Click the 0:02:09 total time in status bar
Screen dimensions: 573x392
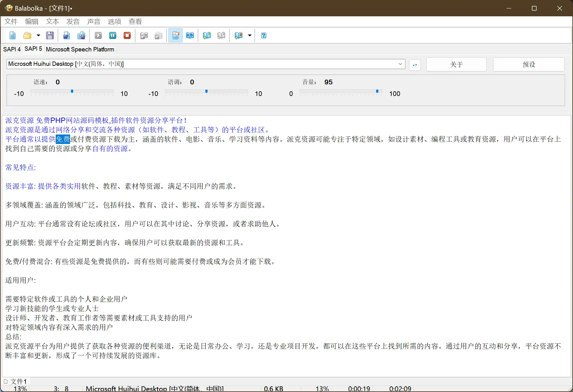coord(400,389)
